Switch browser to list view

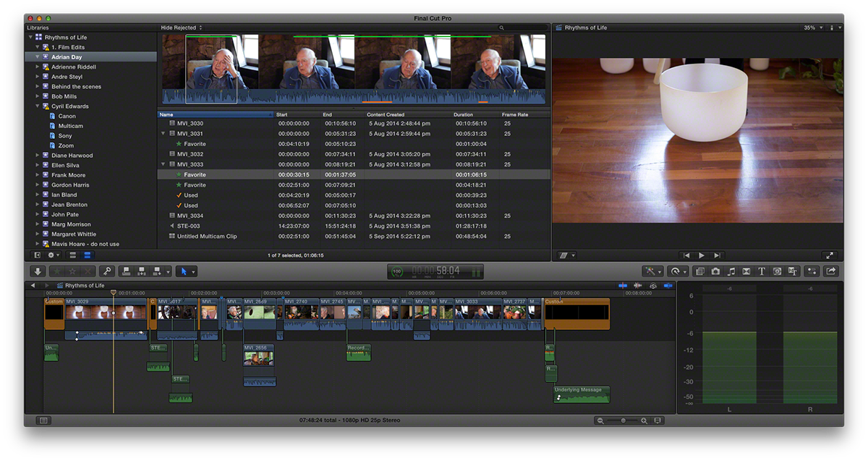pyautogui.click(x=87, y=255)
